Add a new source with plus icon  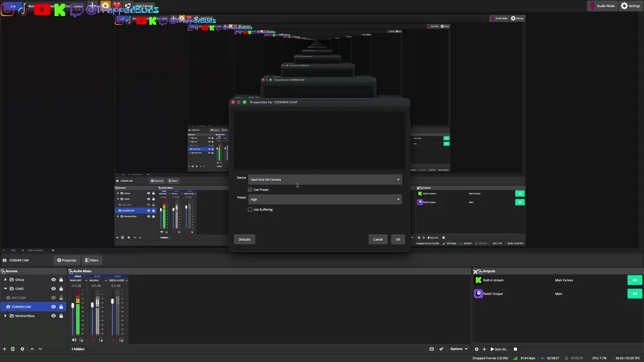[5, 349]
